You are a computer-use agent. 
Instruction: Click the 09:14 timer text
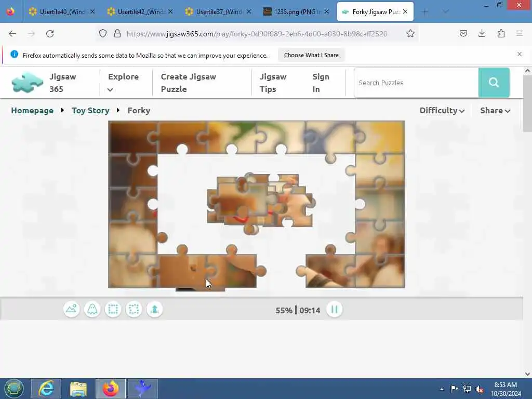pos(310,310)
